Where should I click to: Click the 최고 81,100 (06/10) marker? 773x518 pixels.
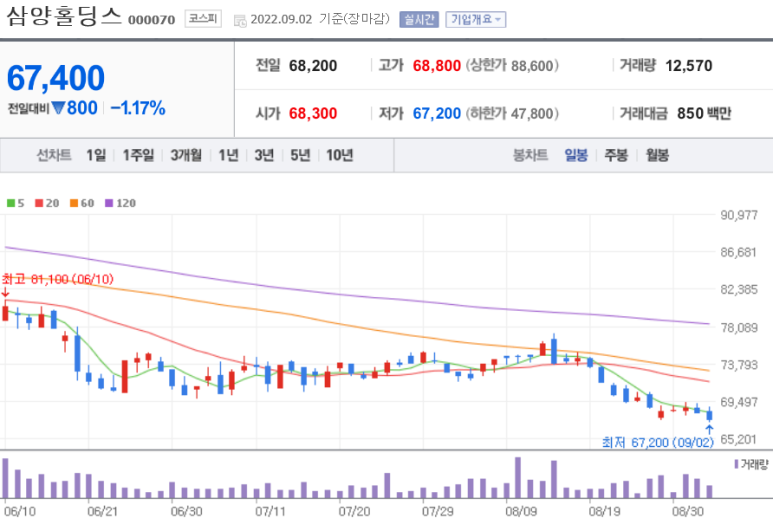point(58,279)
